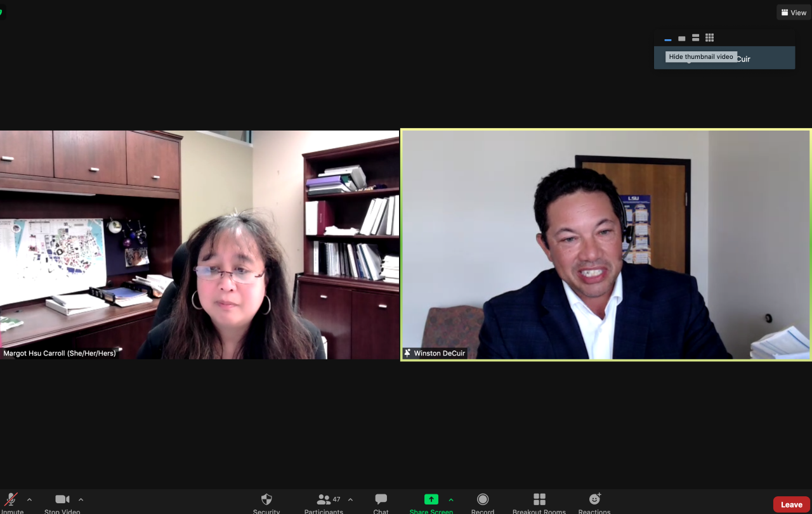812x514 pixels.
Task: Open the Participants panel
Action: click(x=324, y=501)
